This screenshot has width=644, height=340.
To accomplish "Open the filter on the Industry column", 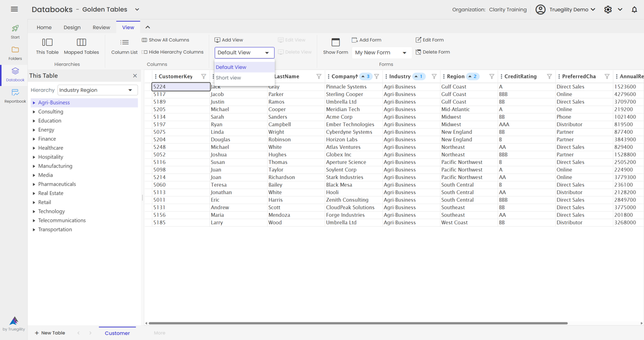I will tap(434, 76).
